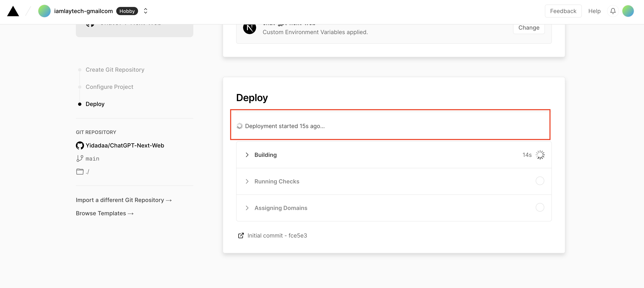
Task: Click the GitHub icon beside Yidadaa/ChatGPT-Next-Web
Action: [80, 145]
